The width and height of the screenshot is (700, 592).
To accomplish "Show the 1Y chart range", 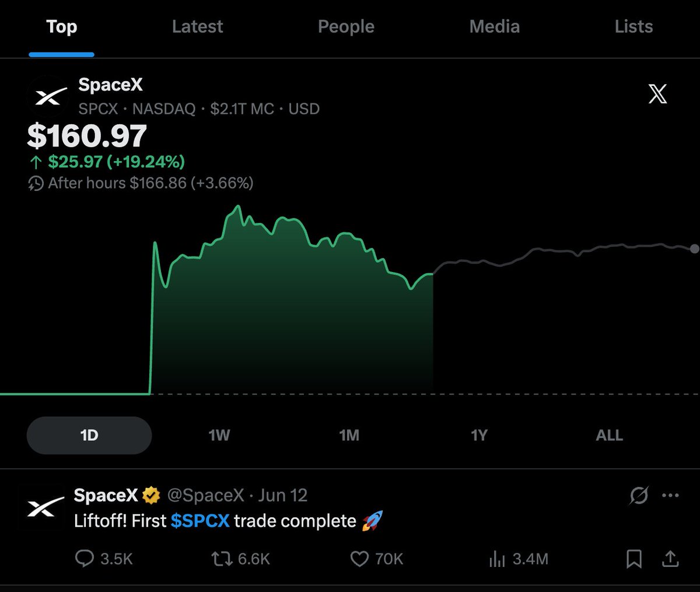I will pyautogui.click(x=479, y=436).
